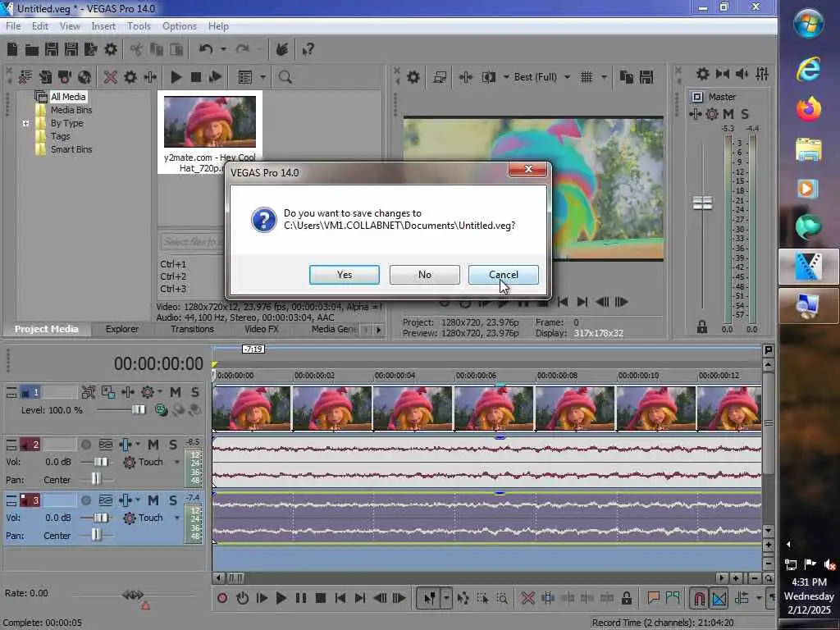The width and height of the screenshot is (840, 630).
Task: Select the Smart Bins folder
Action: 71,149
